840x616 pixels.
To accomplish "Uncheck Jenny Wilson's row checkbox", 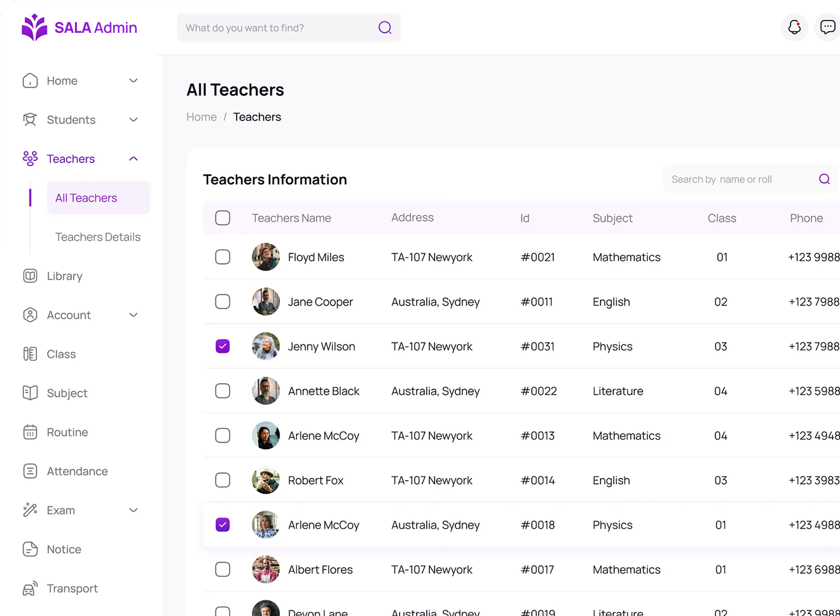I will [222, 346].
